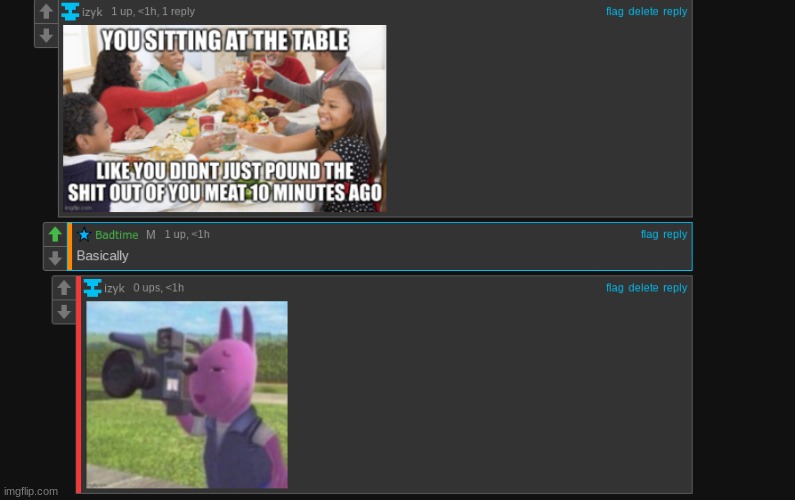Upvote izyk's table meme comment
The image size is (795, 500).
46,11
